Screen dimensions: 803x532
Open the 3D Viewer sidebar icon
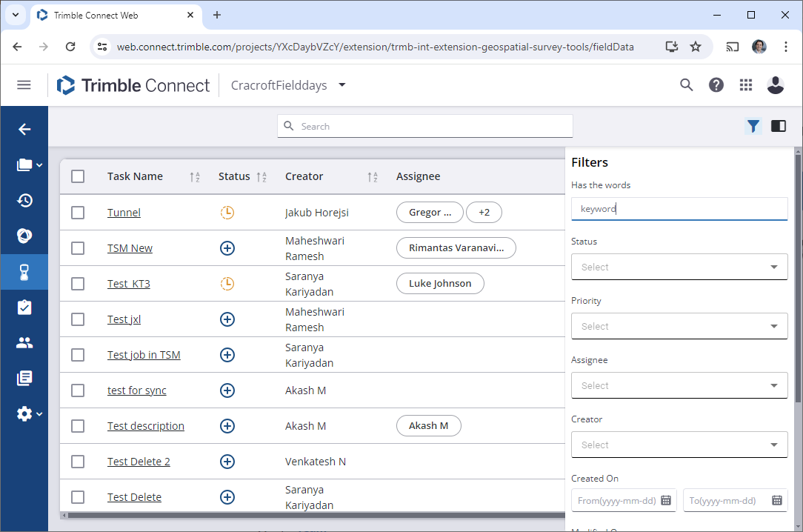(24, 236)
